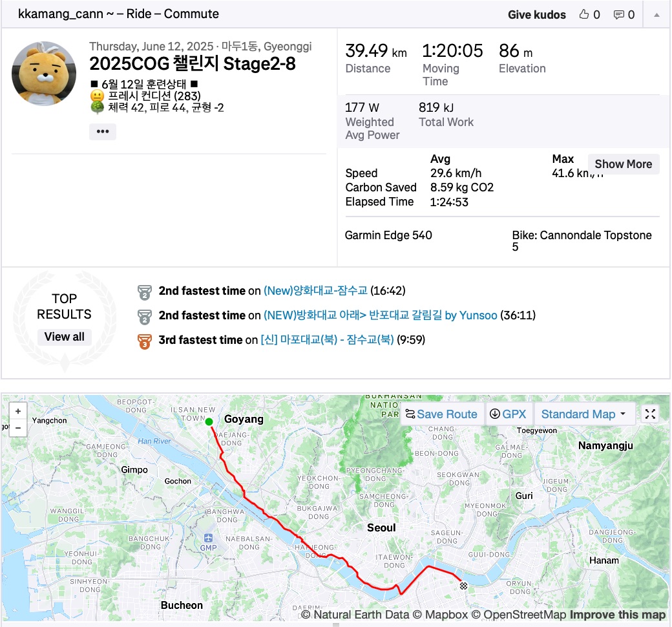Image resolution: width=672 pixels, height=627 pixels.
Task: Download the GPX file
Action: (x=509, y=414)
